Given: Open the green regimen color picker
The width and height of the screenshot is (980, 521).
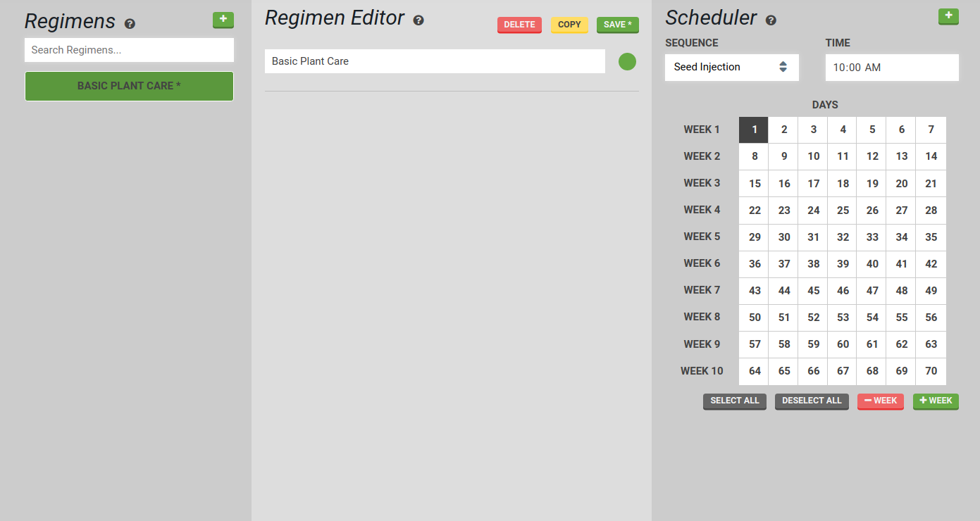Looking at the screenshot, I should [627, 62].
